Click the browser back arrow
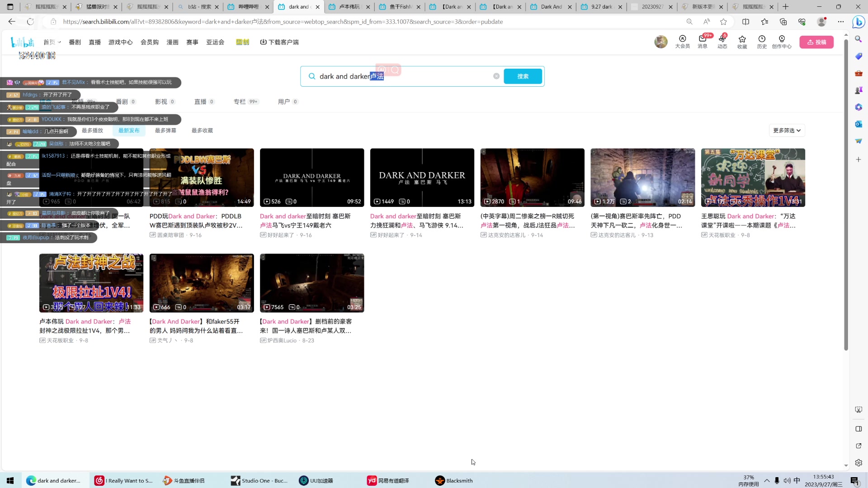The height and width of the screenshot is (488, 868). 12,21
